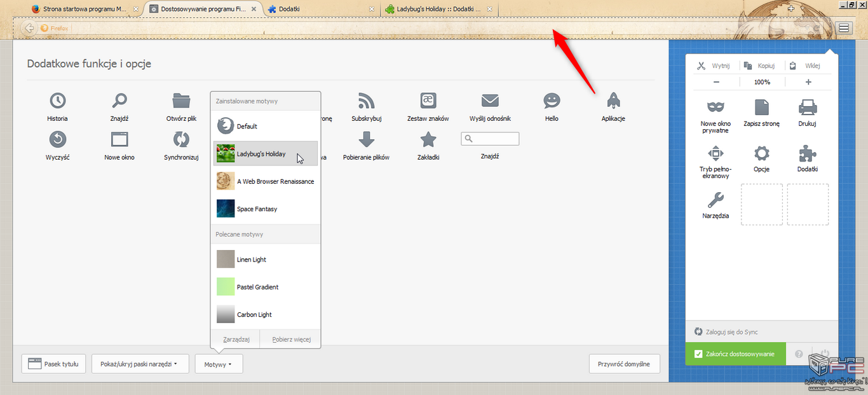Click the Przywróć domyślne button
Viewport: 868px width, 395px height.
pos(624,364)
